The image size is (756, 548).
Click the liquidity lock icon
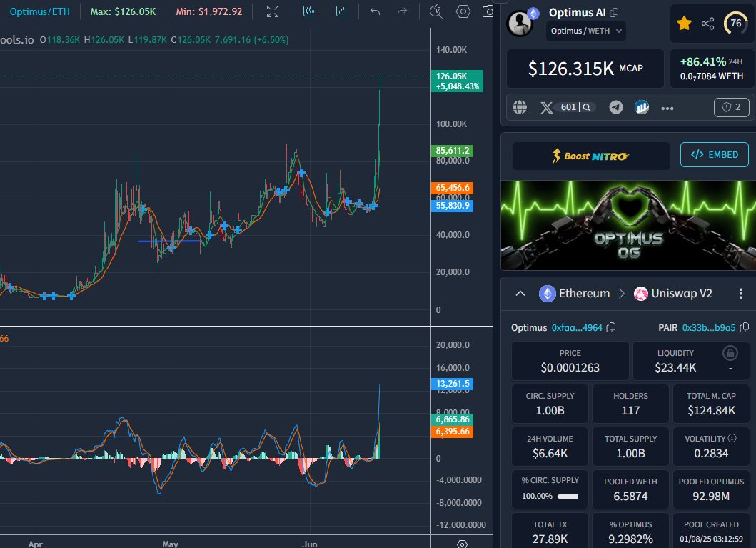(x=730, y=353)
